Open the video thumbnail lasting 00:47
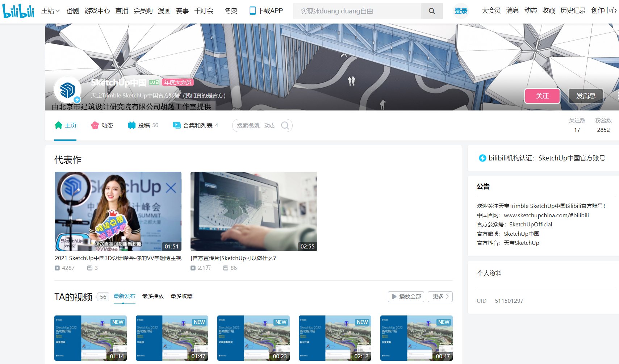The width and height of the screenshot is (619, 364). pyautogui.click(x=417, y=338)
